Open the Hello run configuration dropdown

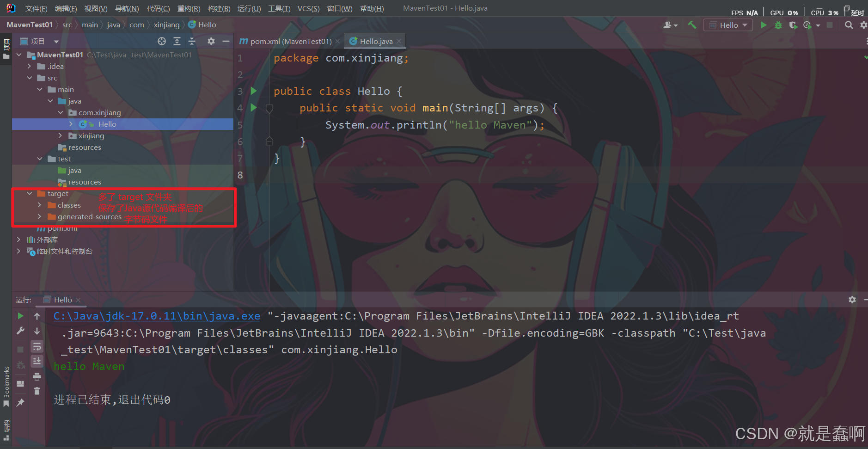727,25
